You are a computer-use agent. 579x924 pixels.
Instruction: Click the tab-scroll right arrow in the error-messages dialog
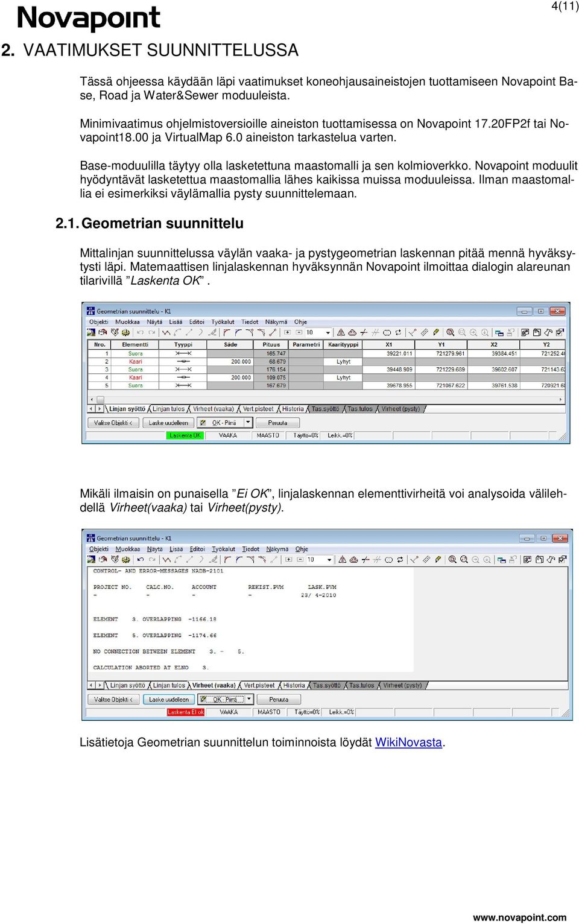coord(100,685)
